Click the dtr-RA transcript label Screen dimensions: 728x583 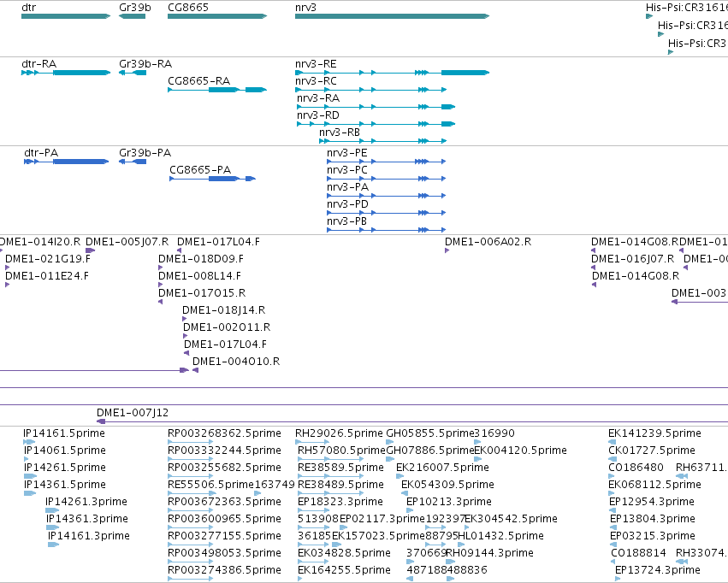click(x=39, y=63)
